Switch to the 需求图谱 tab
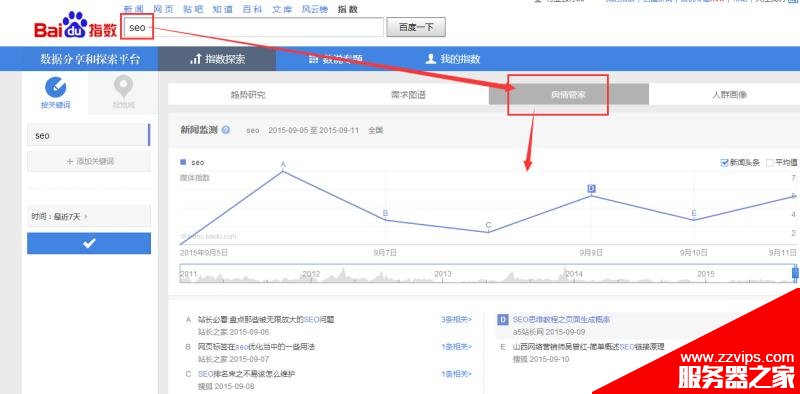Image resolution: width=800 pixels, height=394 pixels. point(408,94)
